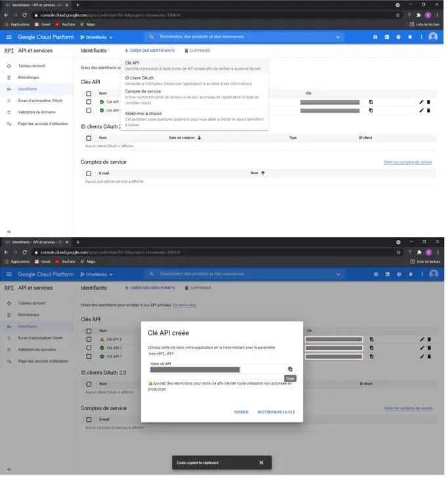Open notifications bell in window with open menu
448x477 pixels.
coord(410,37)
